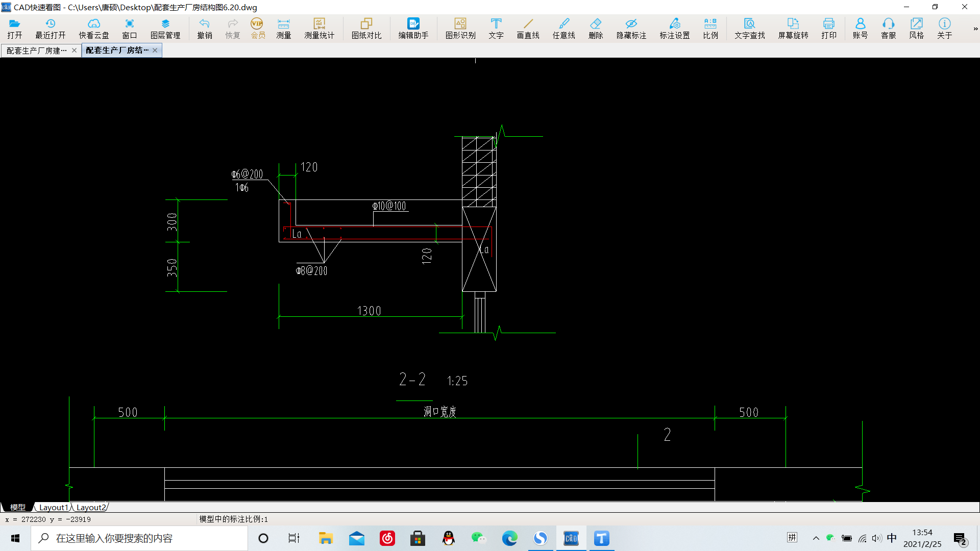Open 快看云盘 cloud drive
Screen dimensions: 980x551
(x=94, y=29)
